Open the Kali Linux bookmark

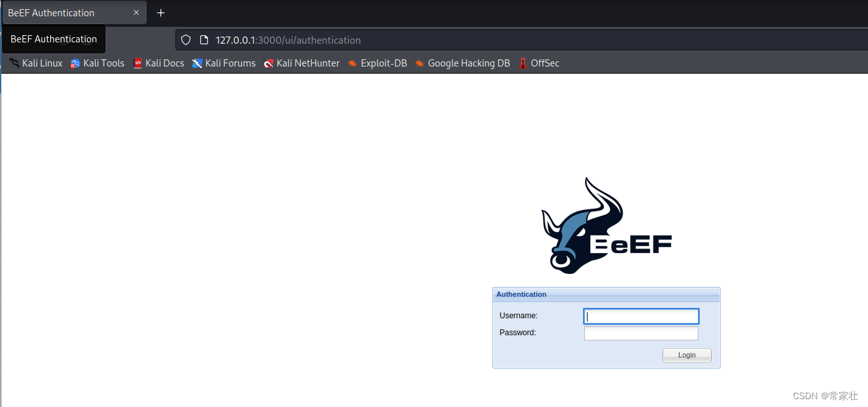tap(36, 63)
